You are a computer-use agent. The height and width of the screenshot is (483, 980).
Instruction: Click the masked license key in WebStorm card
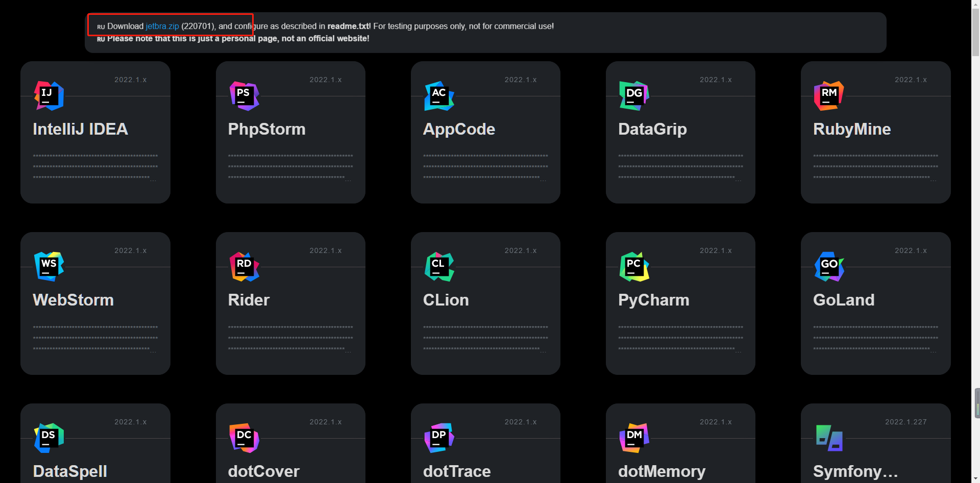pos(95,339)
